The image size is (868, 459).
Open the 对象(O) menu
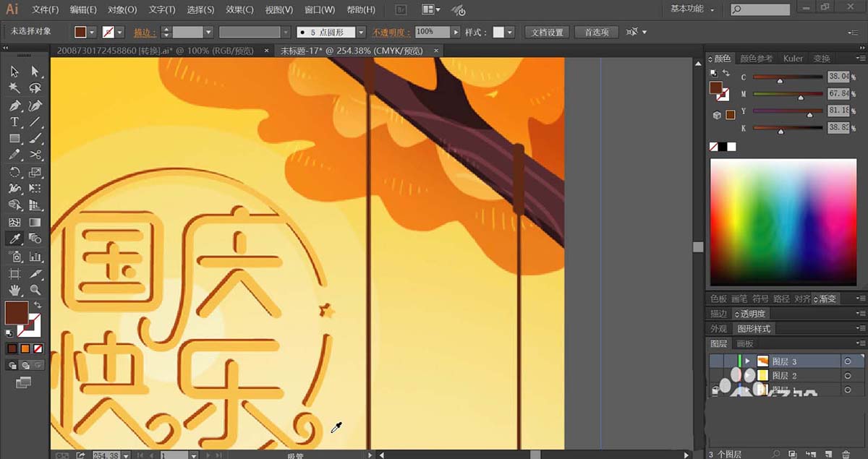coord(122,9)
